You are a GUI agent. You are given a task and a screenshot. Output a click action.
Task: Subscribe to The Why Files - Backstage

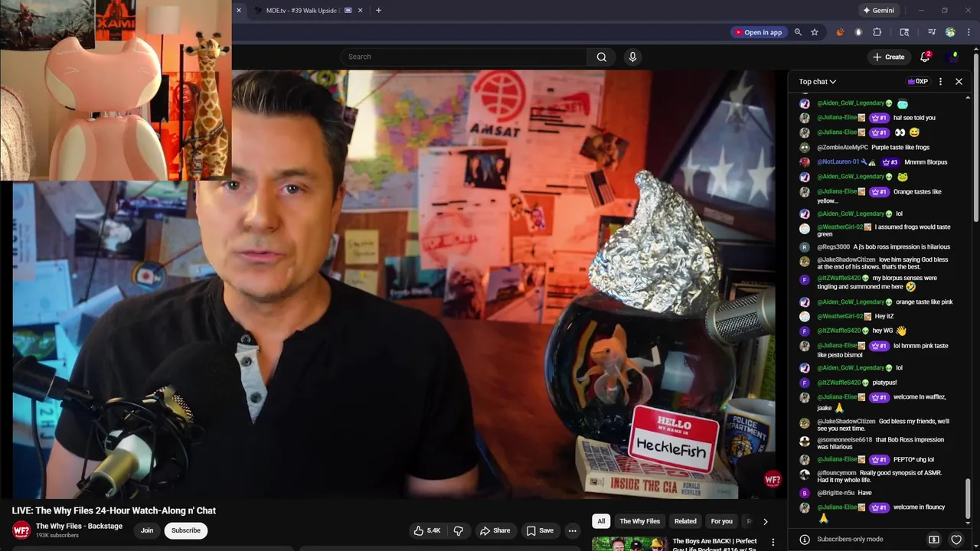tap(185, 530)
